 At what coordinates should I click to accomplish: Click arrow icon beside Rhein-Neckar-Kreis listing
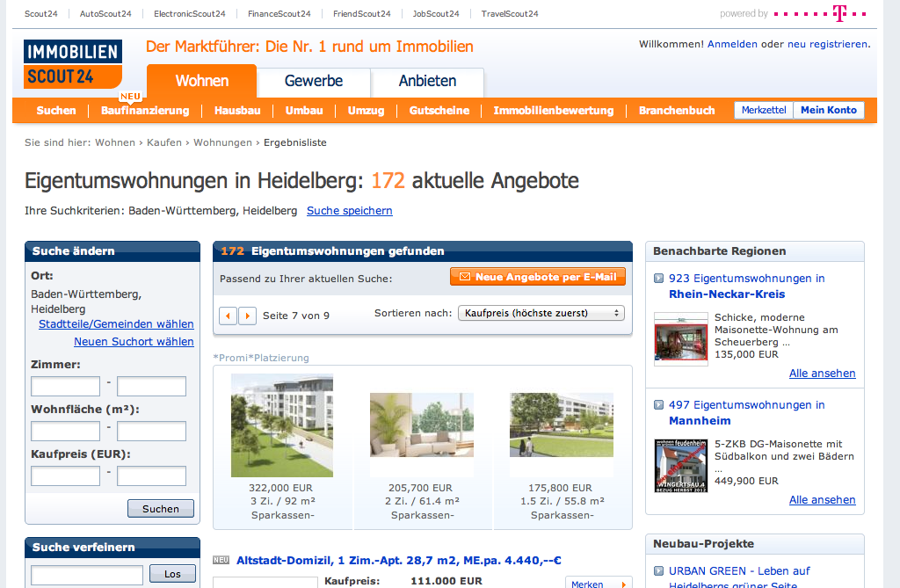coord(659,279)
